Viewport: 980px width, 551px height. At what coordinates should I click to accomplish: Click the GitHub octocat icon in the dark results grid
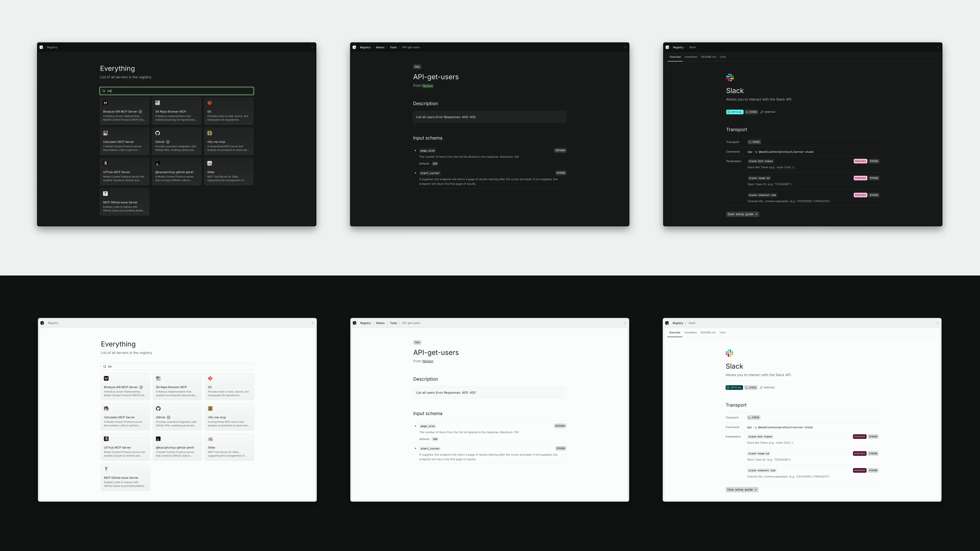coord(157,133)
